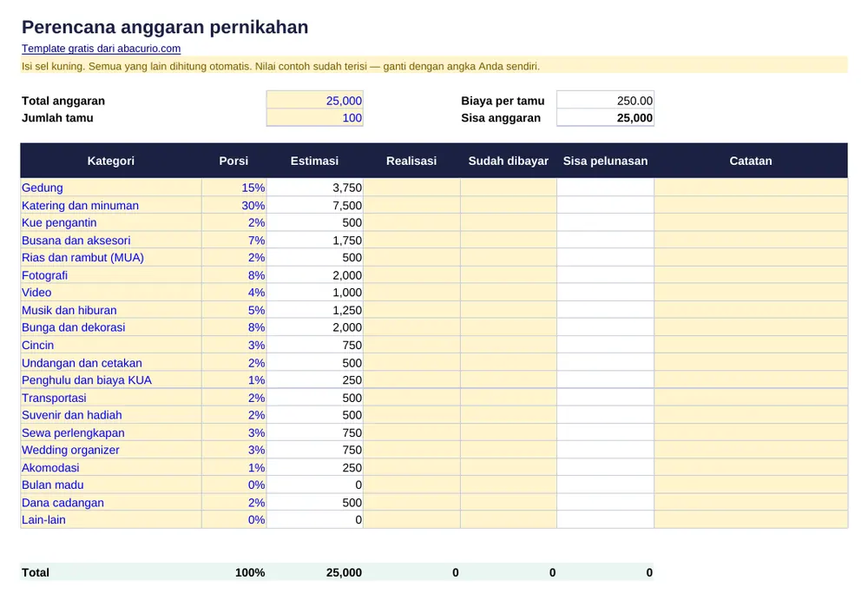Select the Sisa anggaran value cell
This screenshot has width=868, height=600.
pos(605,118)
